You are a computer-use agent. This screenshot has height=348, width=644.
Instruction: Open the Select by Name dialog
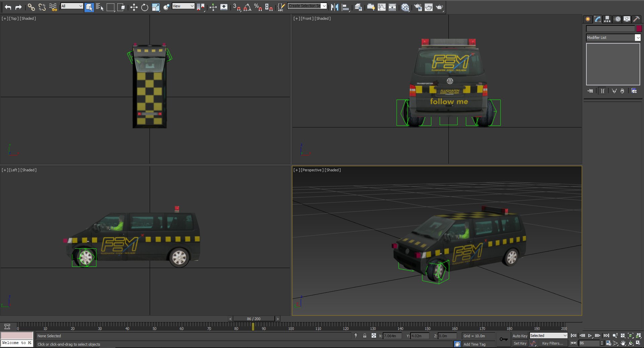[100, 7]
